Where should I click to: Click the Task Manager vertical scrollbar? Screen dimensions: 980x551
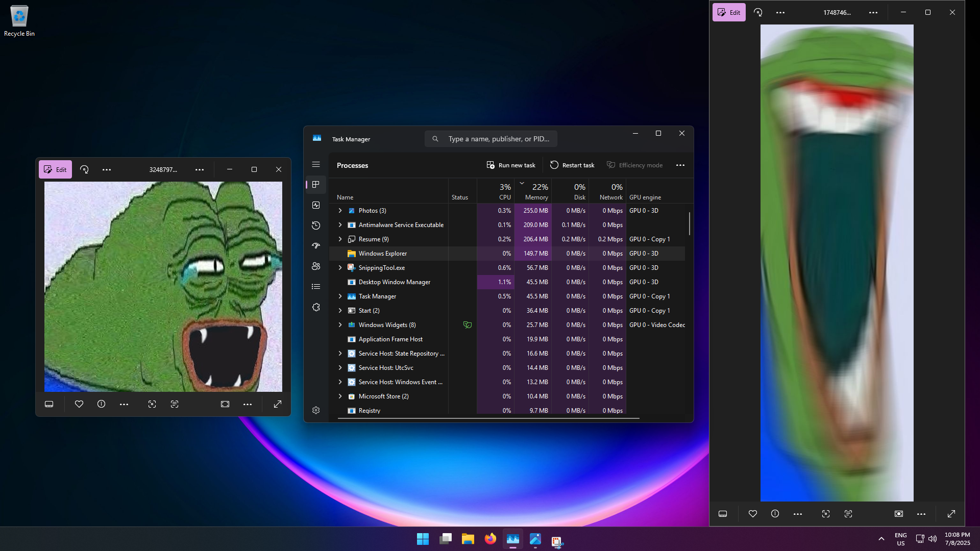coord(689,223)
